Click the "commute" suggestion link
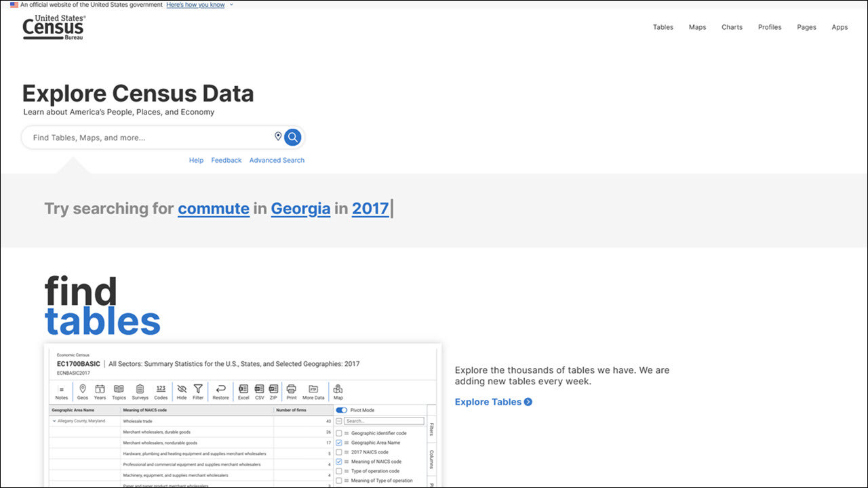Image resolution: width=868 pixels, height=488 pixels. pyautogui.click(x=214, y=209)
